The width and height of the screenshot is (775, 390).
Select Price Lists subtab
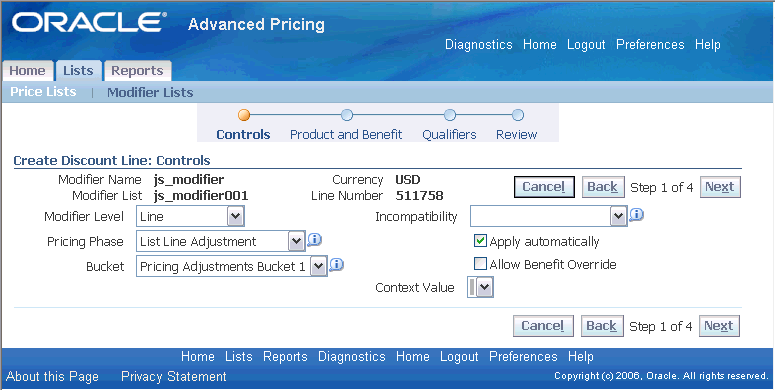(x=43, y=92)
